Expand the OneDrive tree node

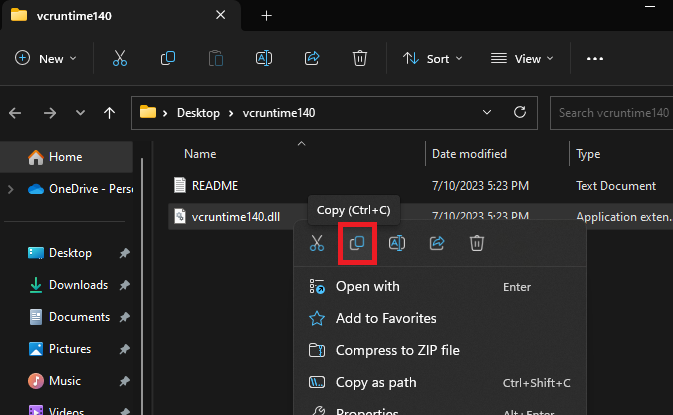click(x=11, y=189)
